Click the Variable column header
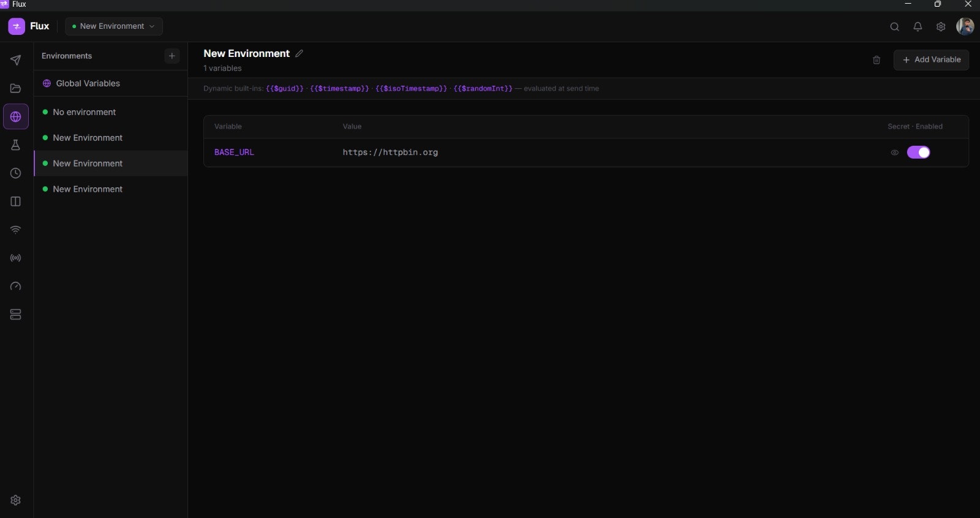 (228, 127)
